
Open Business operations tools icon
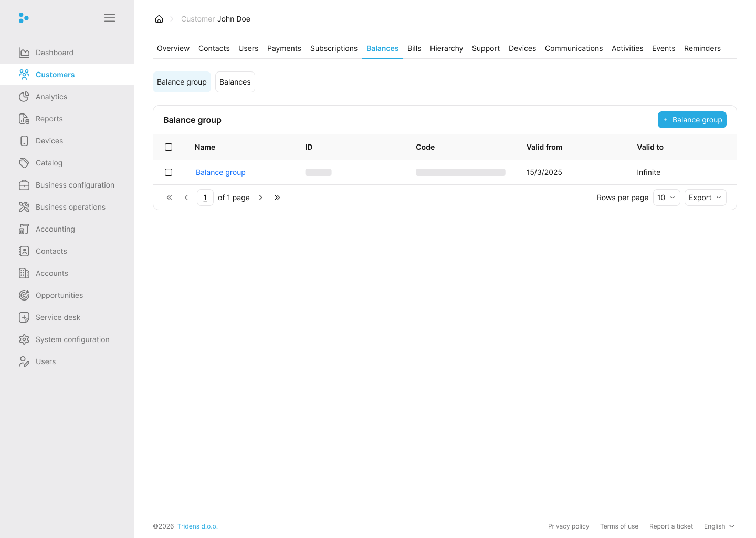click(24, 207)
